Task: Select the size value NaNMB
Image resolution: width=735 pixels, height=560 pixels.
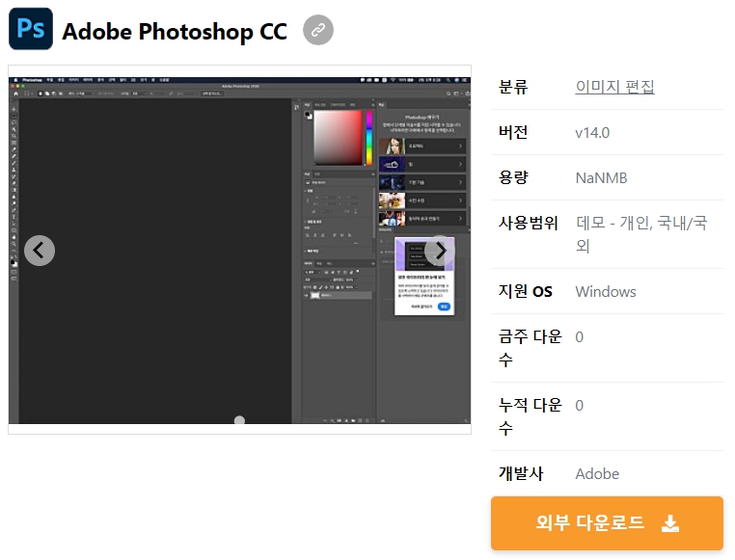Action: click(x=601, y=178)
